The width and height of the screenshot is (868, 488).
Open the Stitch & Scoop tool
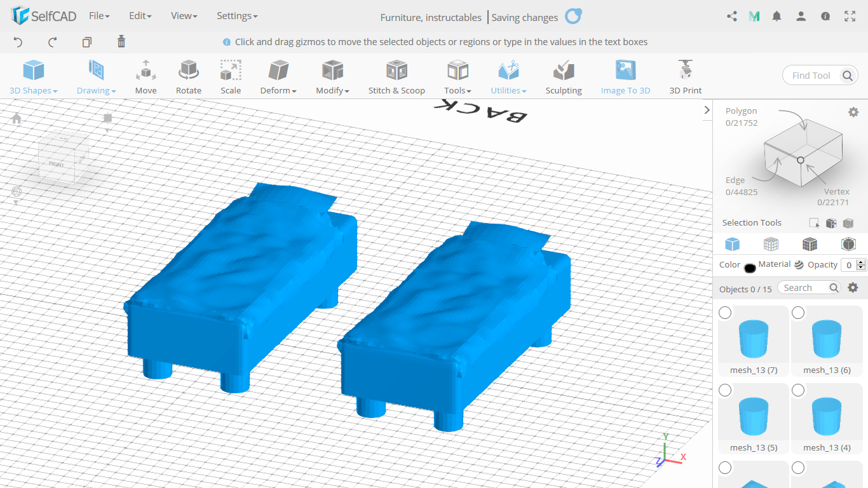tap(397, 77)
